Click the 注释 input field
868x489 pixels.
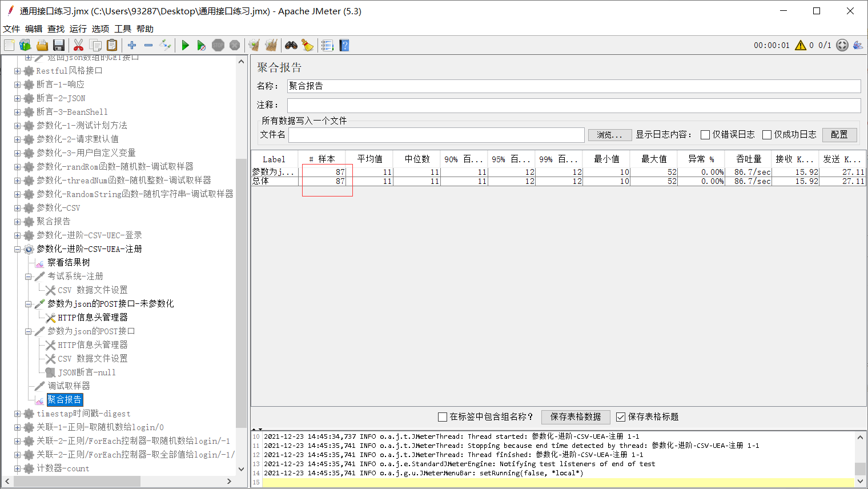(x=573, y=105)
